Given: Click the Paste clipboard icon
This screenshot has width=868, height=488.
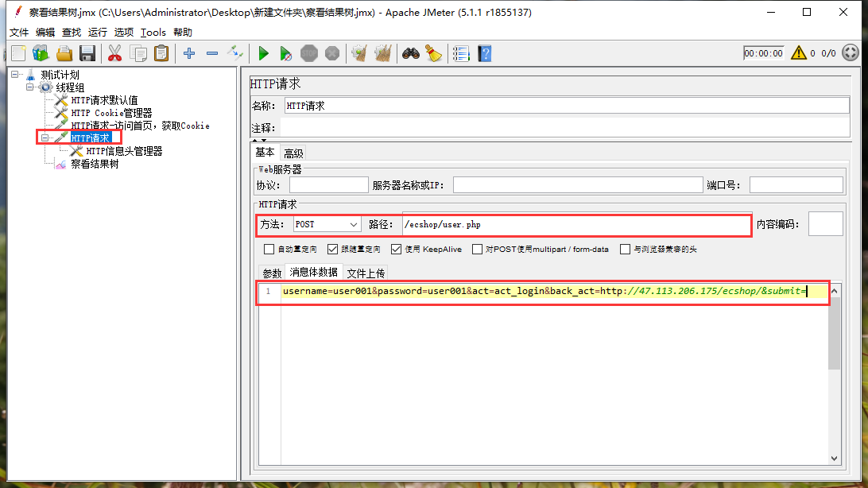Looking at the screenshot, I should pos(161,54).
